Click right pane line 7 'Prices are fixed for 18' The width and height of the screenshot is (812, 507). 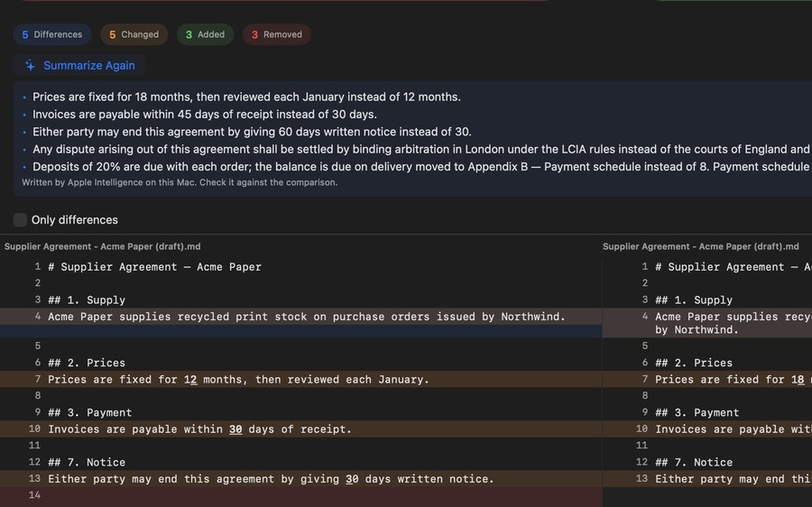click(733, 379)
